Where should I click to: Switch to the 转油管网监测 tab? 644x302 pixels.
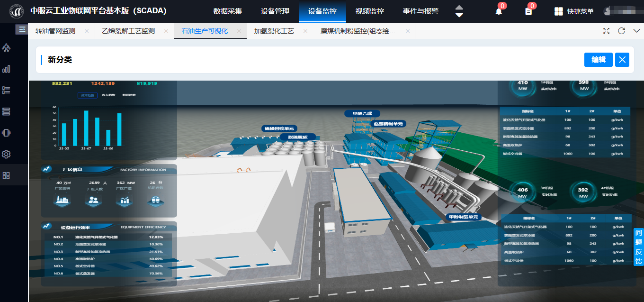coord(55,31)
